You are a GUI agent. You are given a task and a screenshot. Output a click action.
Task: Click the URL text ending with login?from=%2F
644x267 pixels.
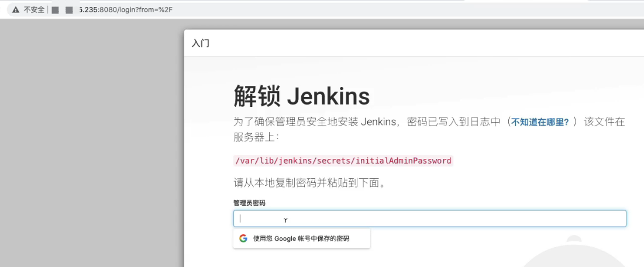click(126, 10)
